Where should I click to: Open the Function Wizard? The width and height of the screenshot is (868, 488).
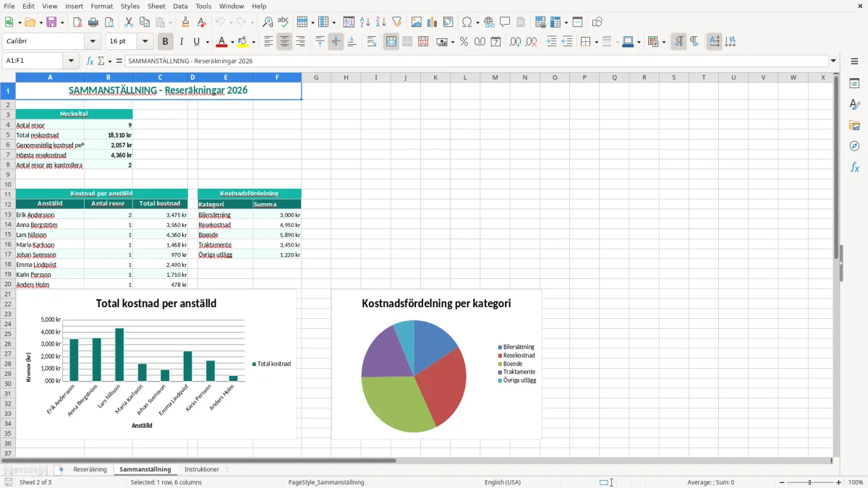tap(90, 61)
